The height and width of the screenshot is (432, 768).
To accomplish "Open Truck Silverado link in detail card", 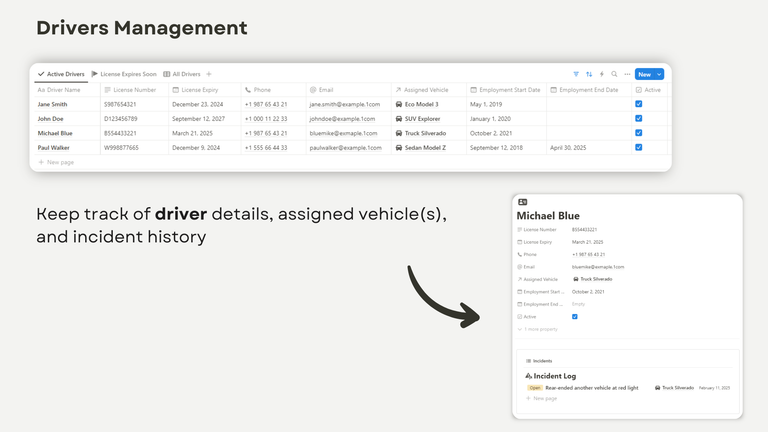I will 593,279.
